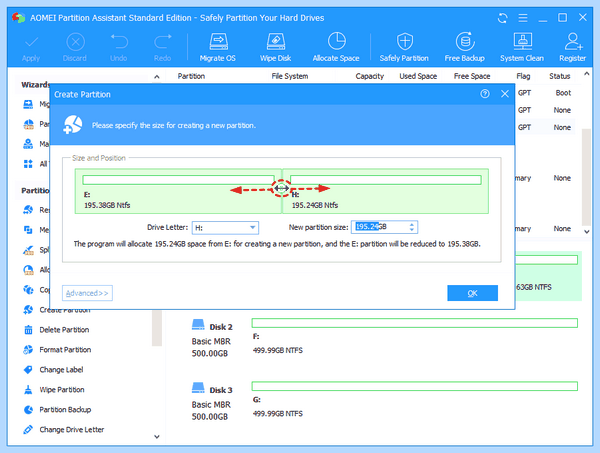Select Delete Partition in the sidebar
This screenshot has width=600, height=453.
[x=64, y=330]
